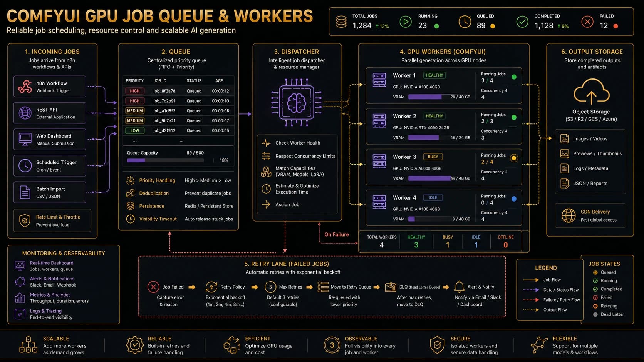Click the Queued clock icon in header
The height and width of the screenshot is (362, 644).
(x=465, y=22)
